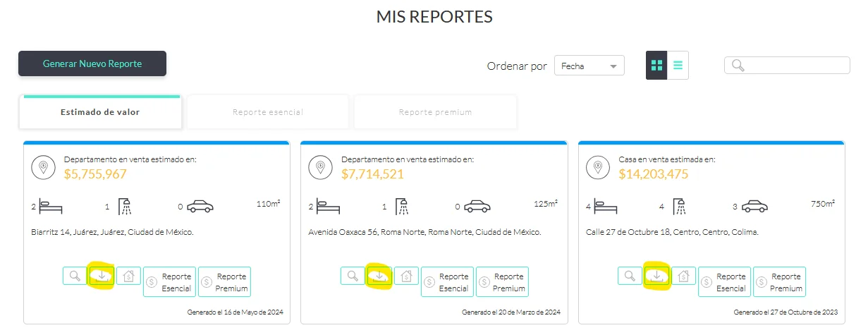Screen dimensions: 868x335
Task: Download the Biarritz 14 report
Action: pos(102,276)
